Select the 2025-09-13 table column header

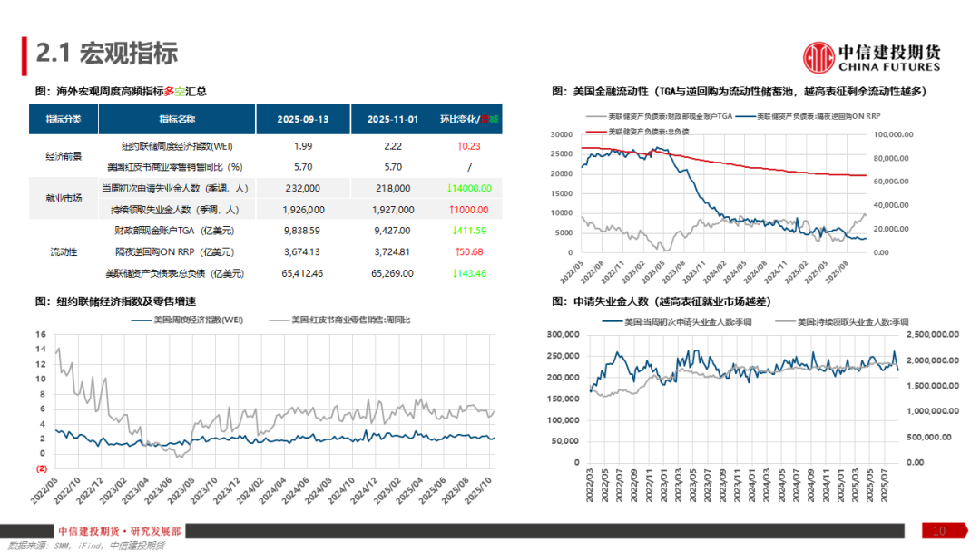(302, 119)
